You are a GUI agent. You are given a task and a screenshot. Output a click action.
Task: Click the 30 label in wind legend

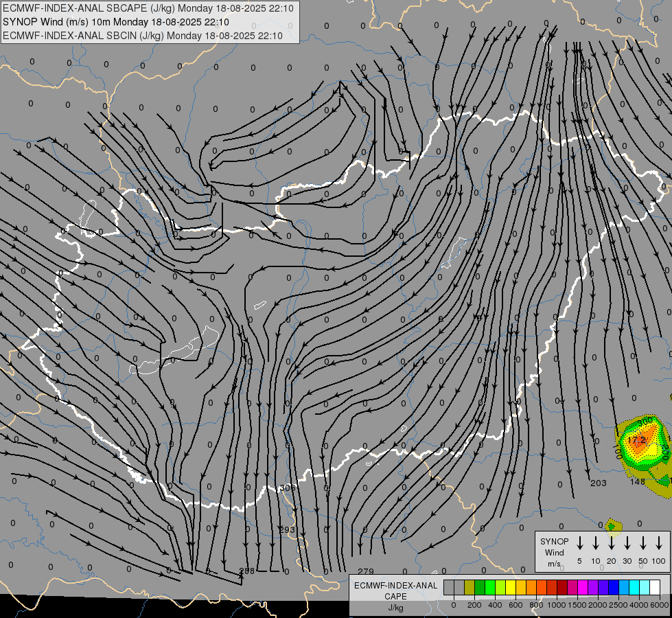[627, 561]
